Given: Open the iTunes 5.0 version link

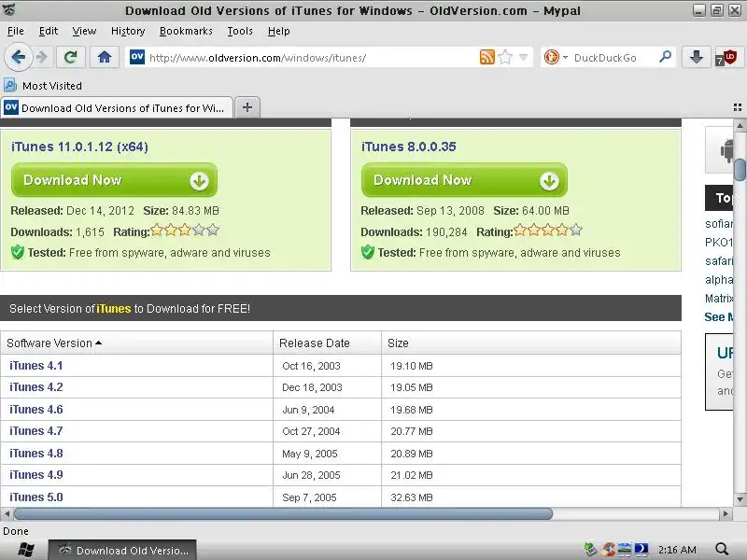Looking at the screenshot, I should tap(36, 497).
